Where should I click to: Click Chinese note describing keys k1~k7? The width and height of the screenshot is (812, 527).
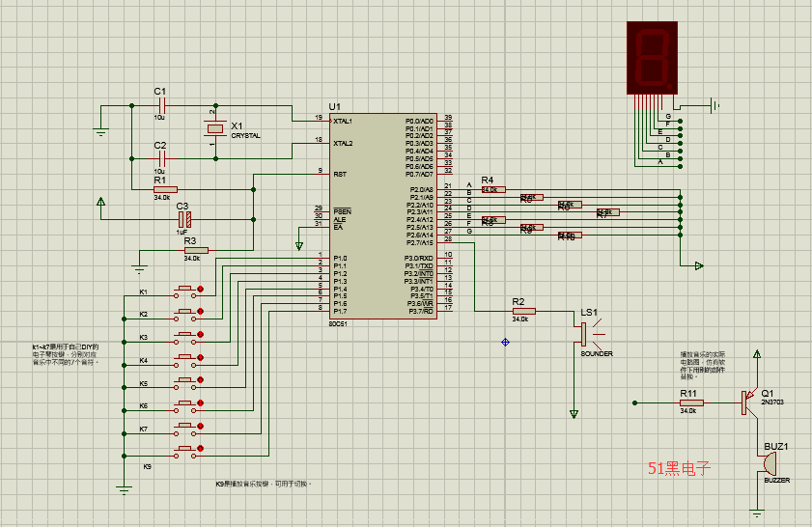point(66,354)
